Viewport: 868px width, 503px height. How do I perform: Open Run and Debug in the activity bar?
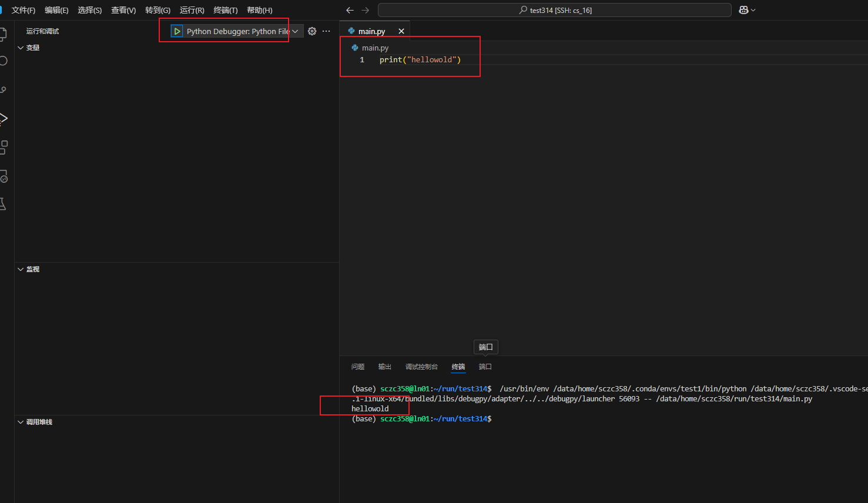3,118
